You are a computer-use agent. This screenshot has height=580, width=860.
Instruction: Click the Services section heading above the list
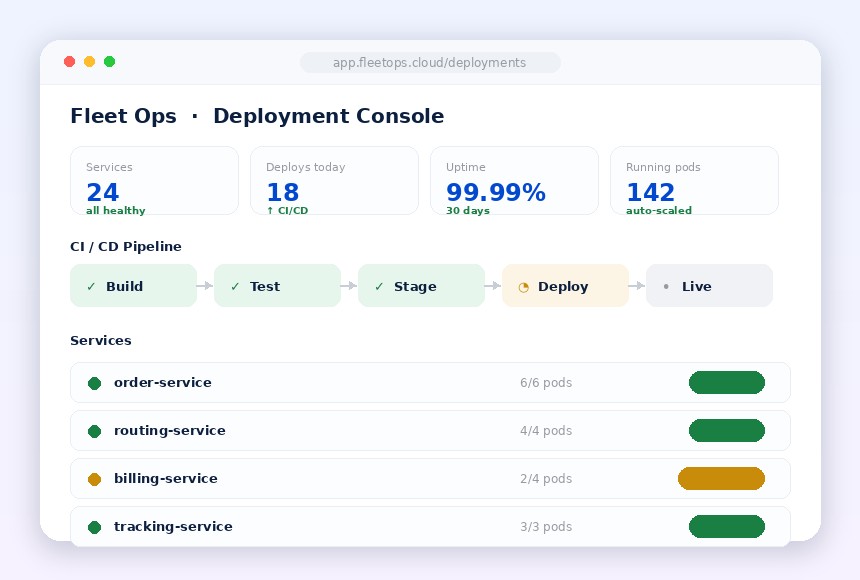(101, 340)
